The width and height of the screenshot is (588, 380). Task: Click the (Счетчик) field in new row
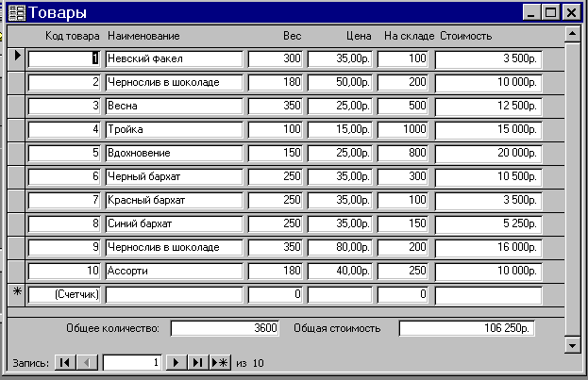tap(64, 295)
